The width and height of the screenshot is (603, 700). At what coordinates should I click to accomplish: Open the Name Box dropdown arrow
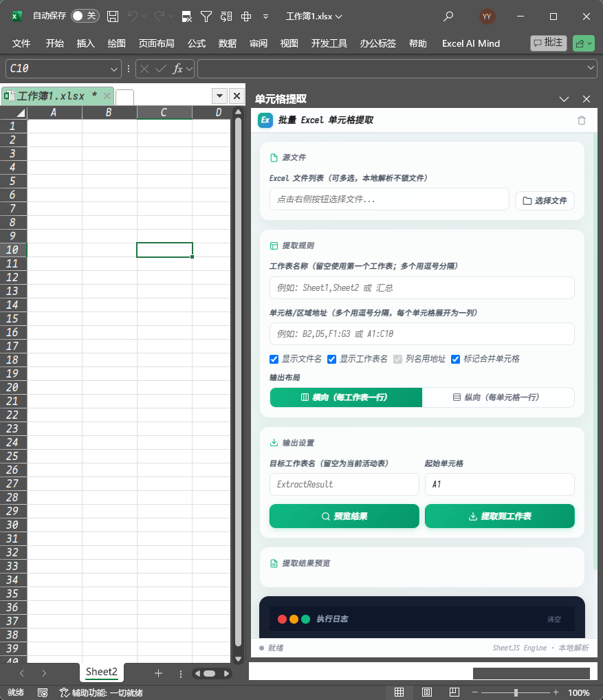click(x=114, y=69)
